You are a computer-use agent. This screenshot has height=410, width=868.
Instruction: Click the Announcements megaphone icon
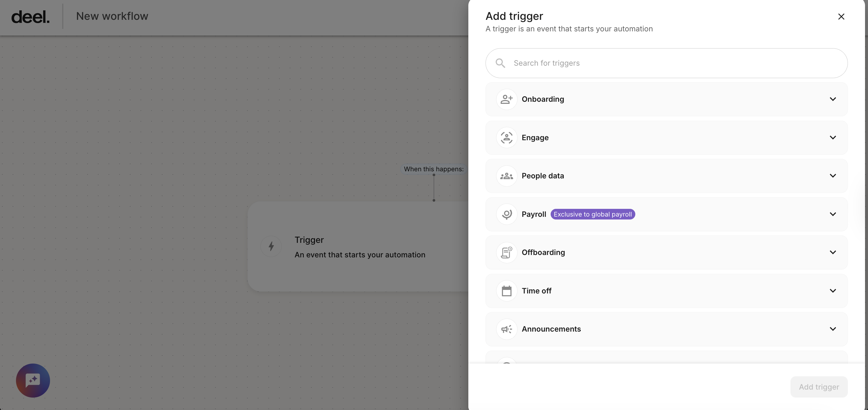pyautogui.click(x=506, y=329)
